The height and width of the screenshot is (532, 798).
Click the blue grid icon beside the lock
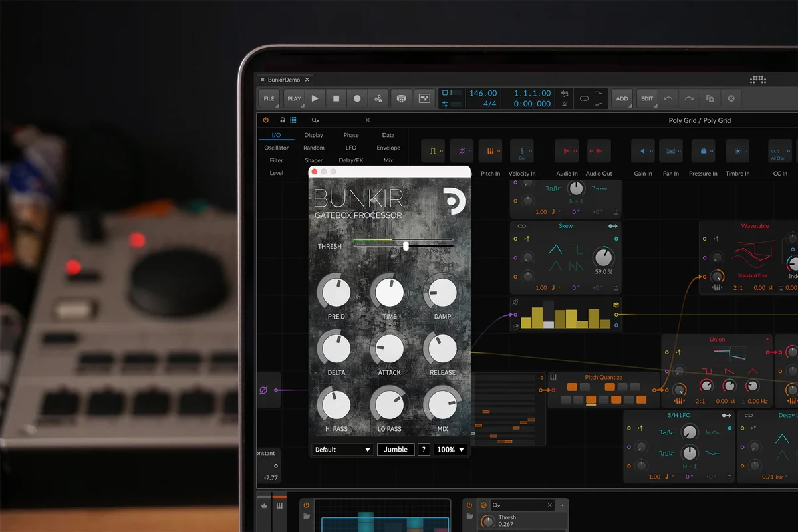293,120
